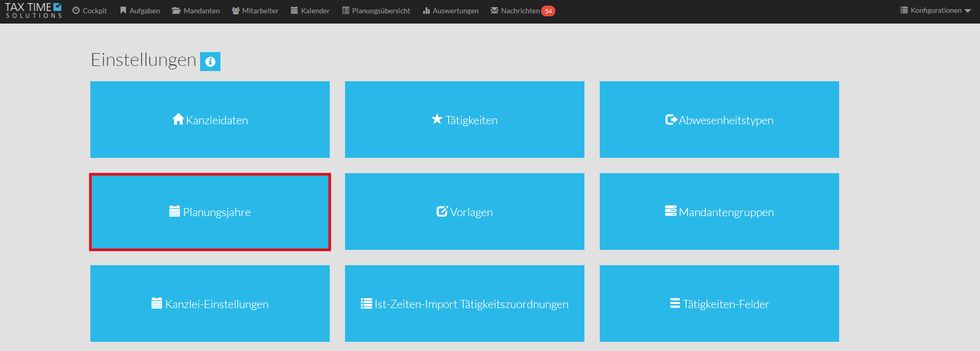The image size is (980, 351).
Task: Click the Tax Time Solutions logo
Action: (x=34, y=11)
